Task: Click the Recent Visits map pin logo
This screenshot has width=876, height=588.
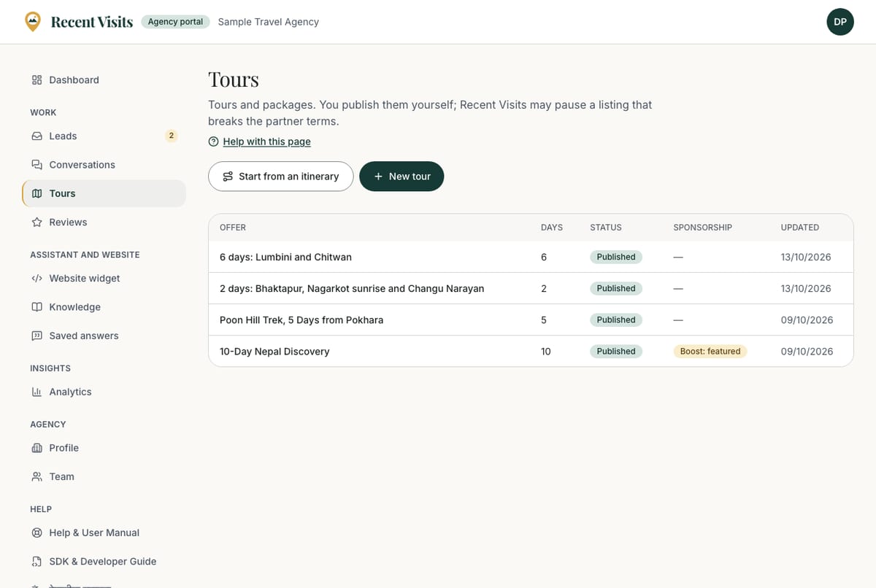Action: point(33,22)
